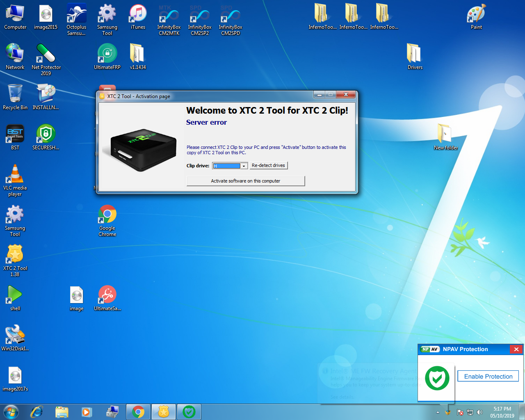The height and width of the screenshot is (420, 525).
Task: Launch InfinityBox CM2MTK shortcut
Action: coord(169,20)
